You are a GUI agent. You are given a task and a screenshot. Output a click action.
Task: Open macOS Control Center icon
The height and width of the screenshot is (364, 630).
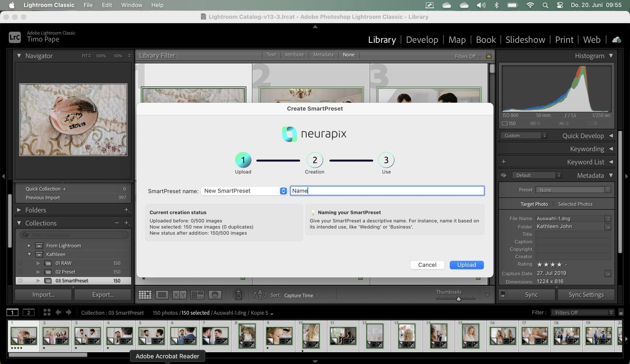[x=560, y=5]
